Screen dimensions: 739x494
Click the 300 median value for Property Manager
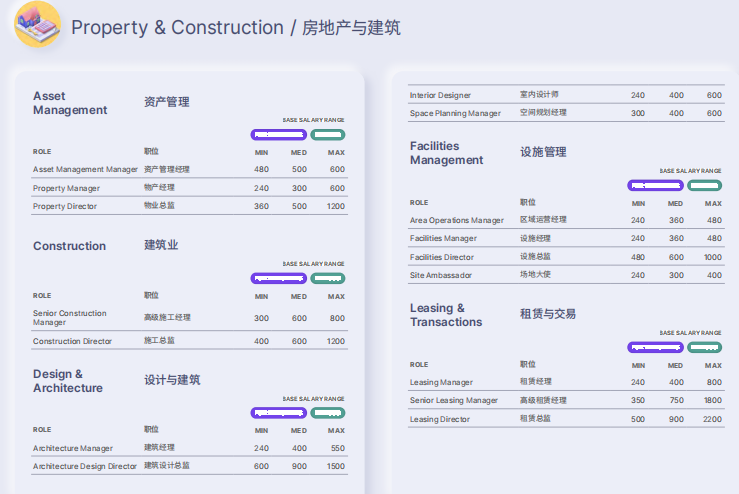(x=299, y=188)
